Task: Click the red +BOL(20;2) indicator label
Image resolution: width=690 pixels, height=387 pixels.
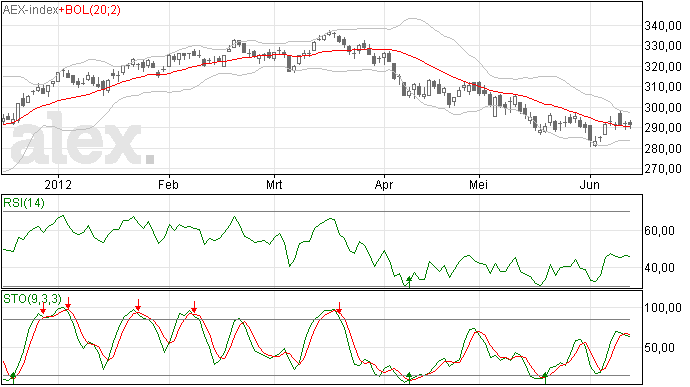Action: (x=90, y=9)
